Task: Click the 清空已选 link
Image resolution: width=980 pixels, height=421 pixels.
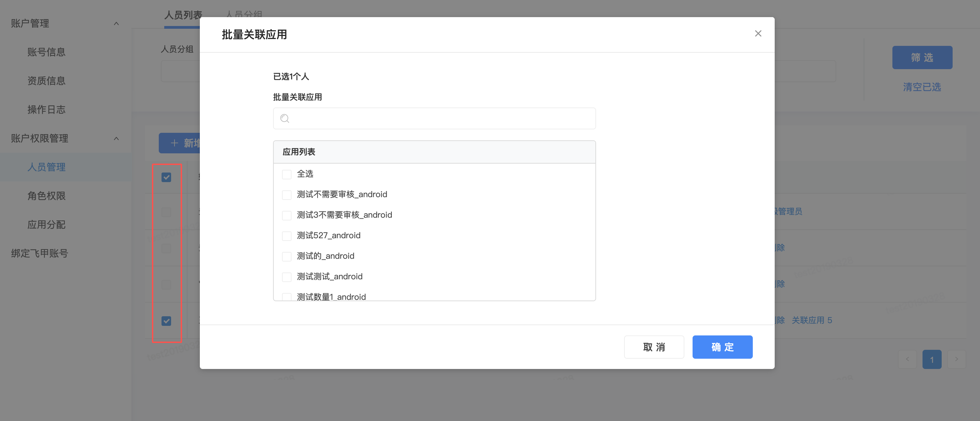Action: [x=922, y=87]
